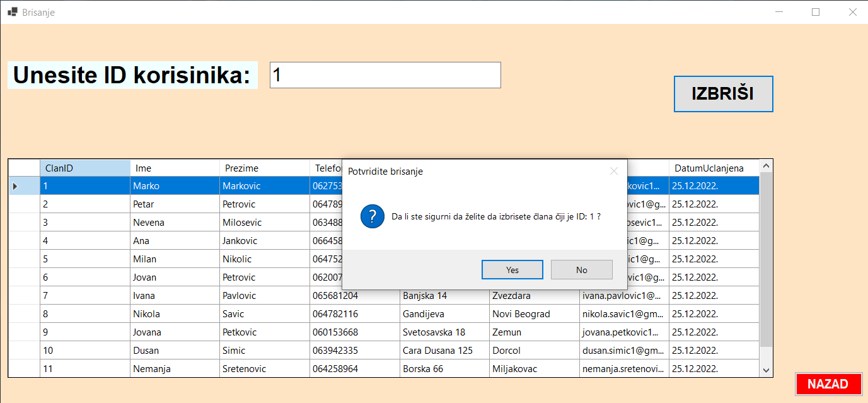Select the Milosevic cell

click(x=265, y=223)
